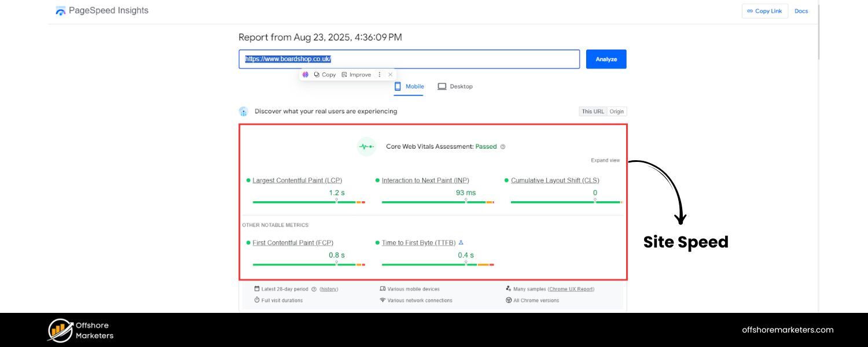Click the Desktop laptop icon
Screen dimensions: 868x347
pyautogui.click(x=442, y=86)
